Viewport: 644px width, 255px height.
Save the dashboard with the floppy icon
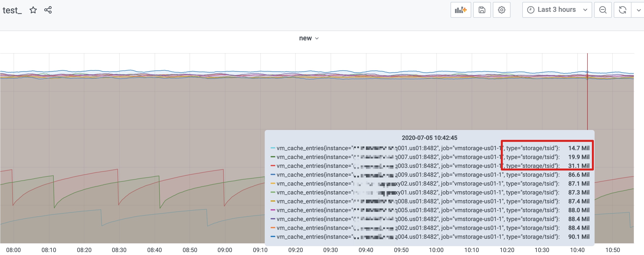coord(482,10)
